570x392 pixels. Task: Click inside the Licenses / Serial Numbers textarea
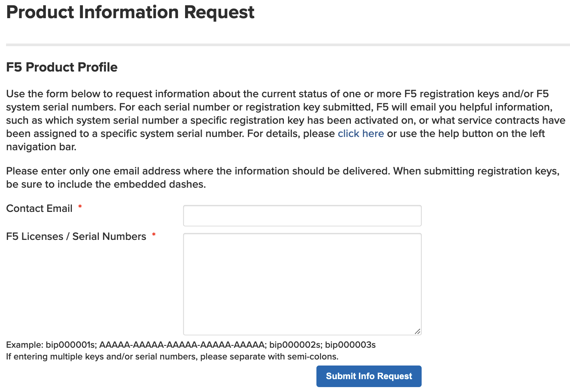point(302,284)
